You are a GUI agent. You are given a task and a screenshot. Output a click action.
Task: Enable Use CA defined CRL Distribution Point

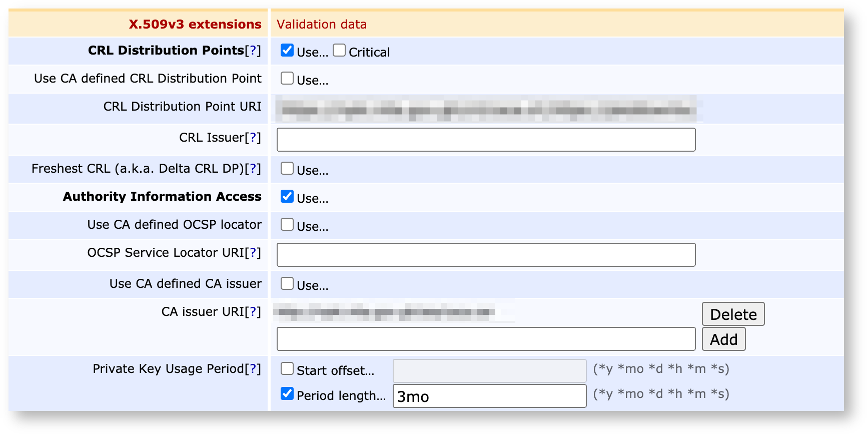point(287,78)
